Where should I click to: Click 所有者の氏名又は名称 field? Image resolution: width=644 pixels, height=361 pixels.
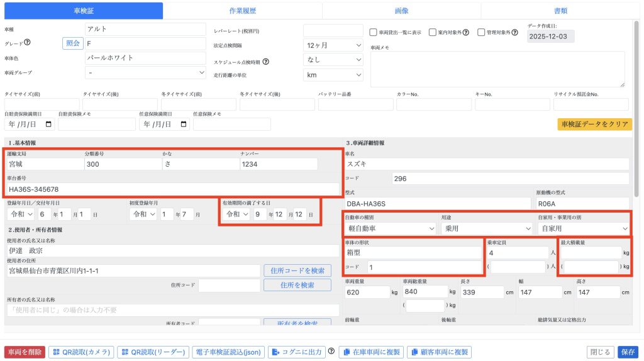[x=174, y=309]
